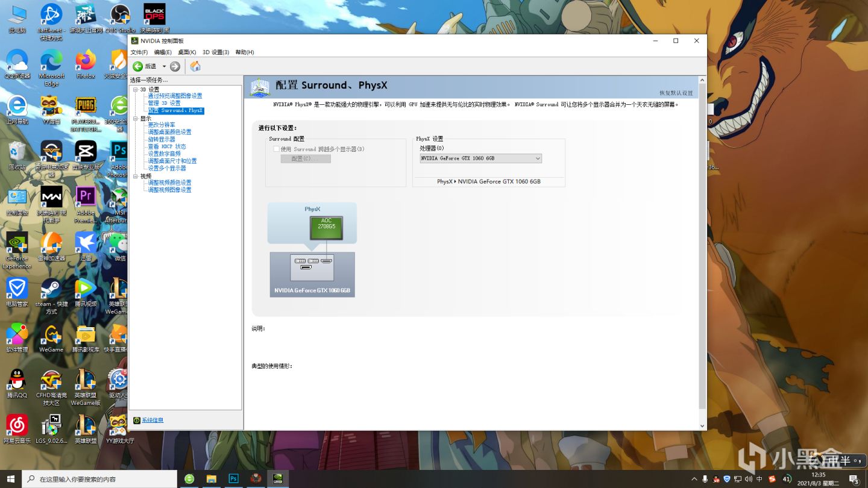Open 网易云音乐 desktop shortcut
Image resolution: width=868 pixels, height=488 pixels.
coord(17,430)
